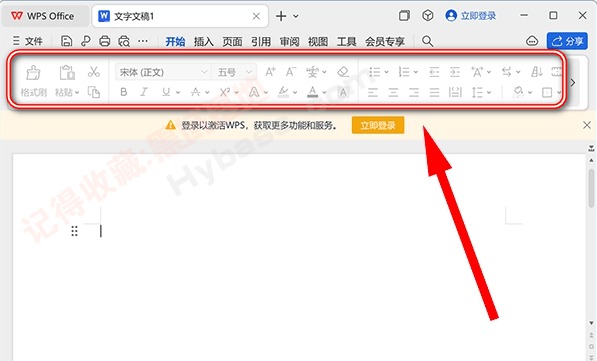Close the 文字文稿1 document tab

[256, 16]
